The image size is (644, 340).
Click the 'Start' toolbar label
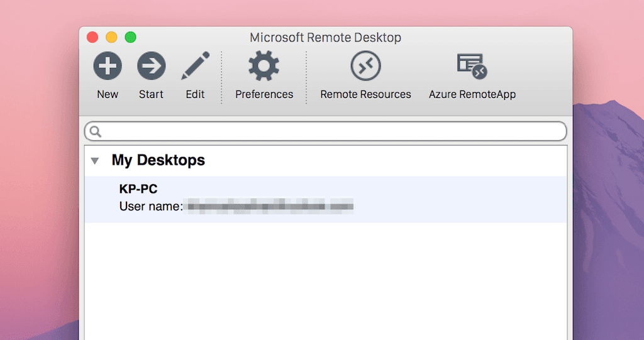click(x=151, y=94)
